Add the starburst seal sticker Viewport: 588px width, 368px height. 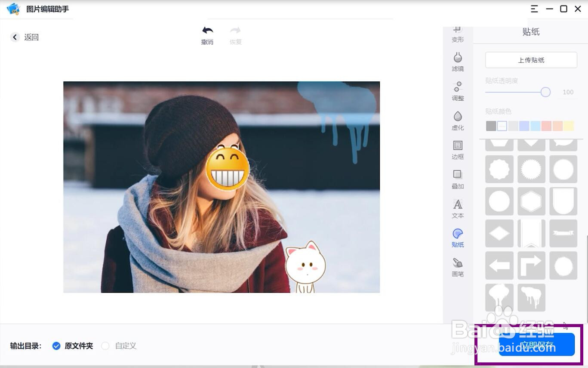pos(531,169)
